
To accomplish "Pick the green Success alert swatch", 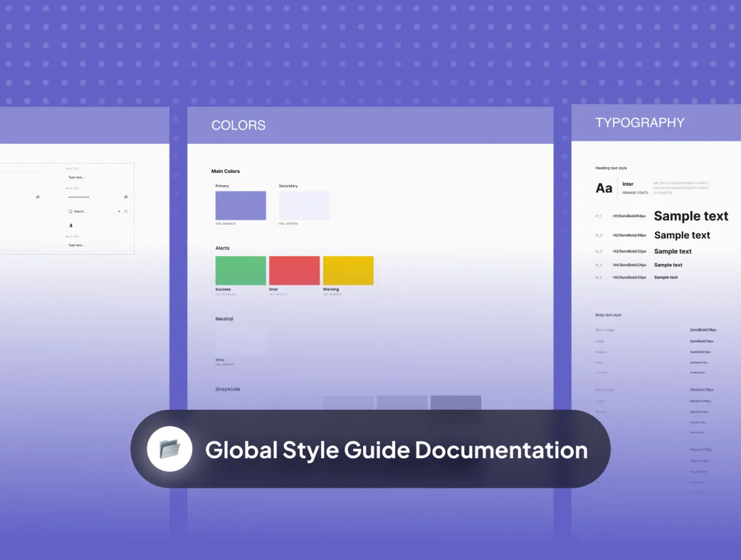I will (241, 271).
